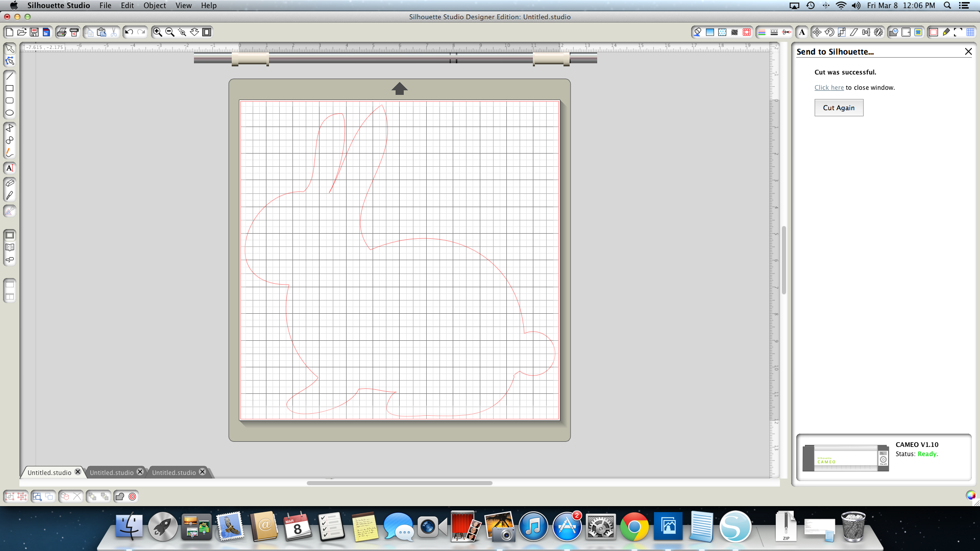Switch to the second Untitled.studio tab
This screenshot has height=551, width=980.
[111, 472]
